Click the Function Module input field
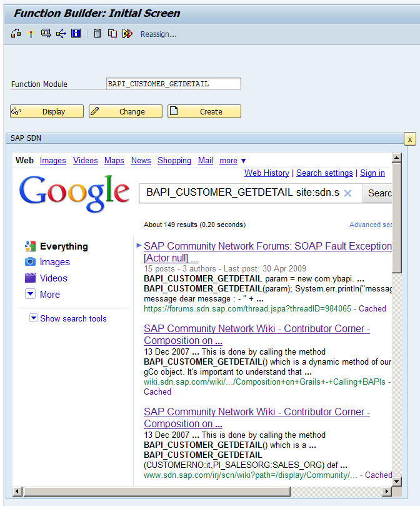Image resolution: width=420 pixels, height=506 pixels. click(174, 84)
